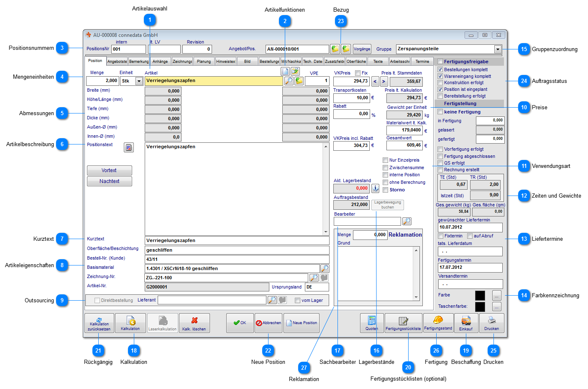The height and width of the screenshot is (389, 588).
Task: Check keine Fertigung
Action: (x=440, y=112)
